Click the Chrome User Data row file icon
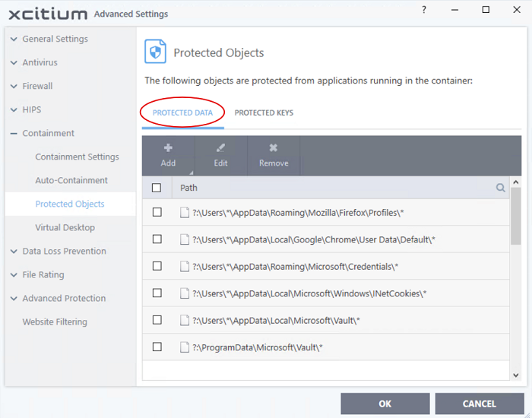Image resolution: width=532 pixels, height=418 pixels. pyautogui.click(x=185, y=239)
